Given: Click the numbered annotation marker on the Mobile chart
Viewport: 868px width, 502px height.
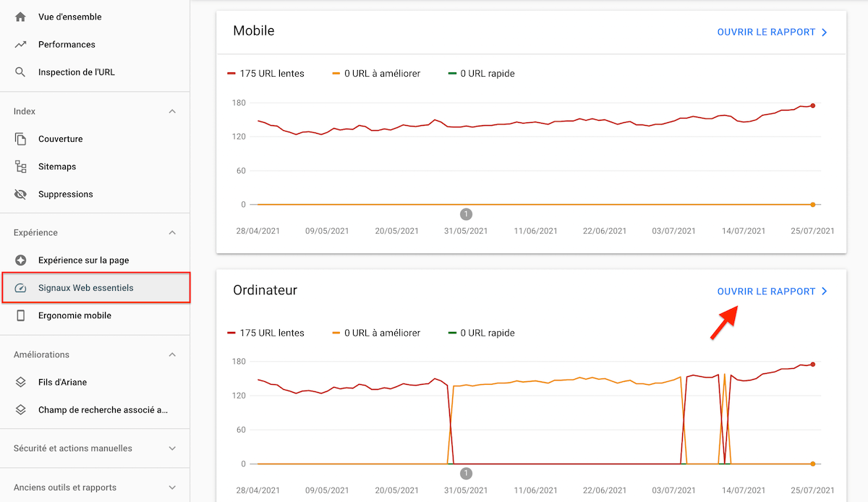Looking at the screenshot, I should click(x=466, y=213).
